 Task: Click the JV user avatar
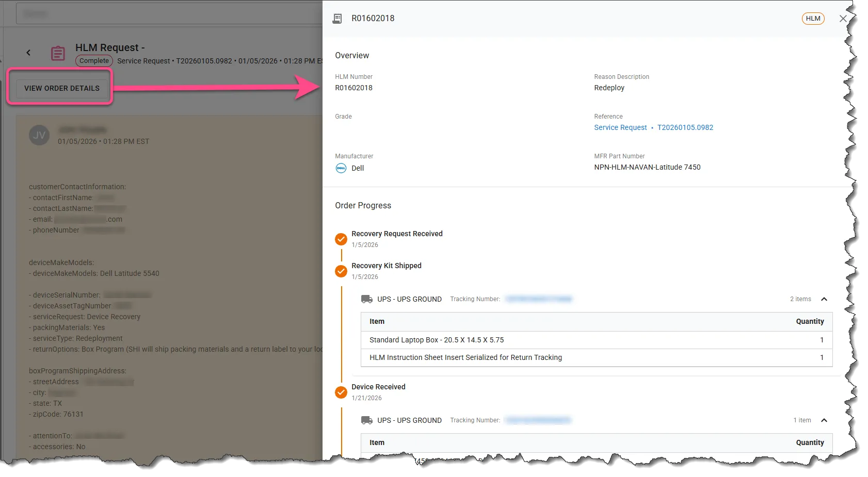(39, 135)
